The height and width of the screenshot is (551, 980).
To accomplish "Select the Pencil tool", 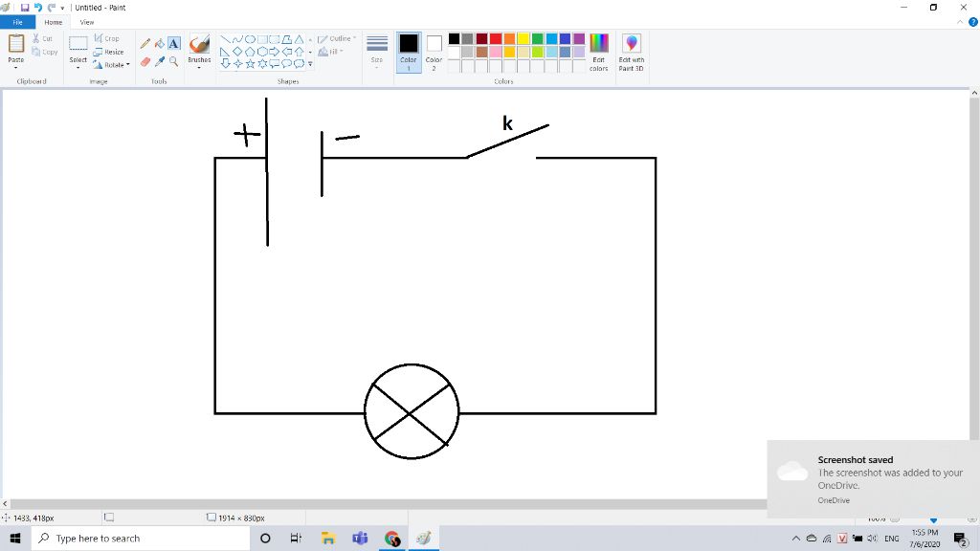I will coord(145,43).
